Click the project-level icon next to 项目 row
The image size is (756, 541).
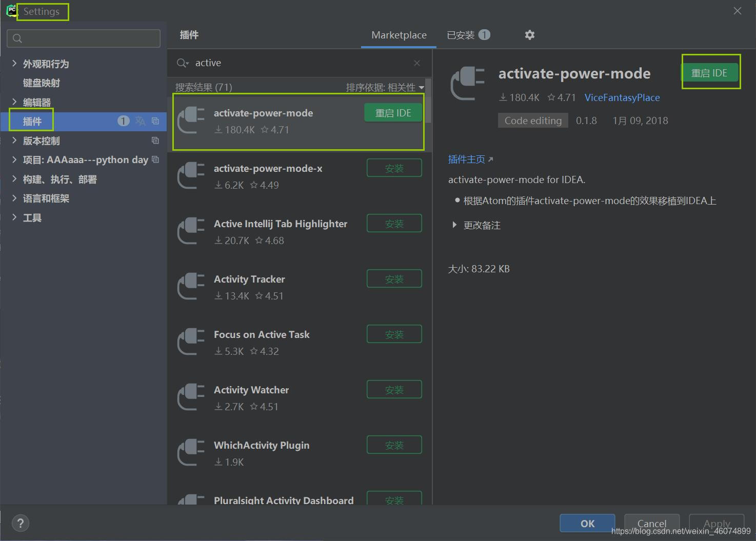[155, 159]
